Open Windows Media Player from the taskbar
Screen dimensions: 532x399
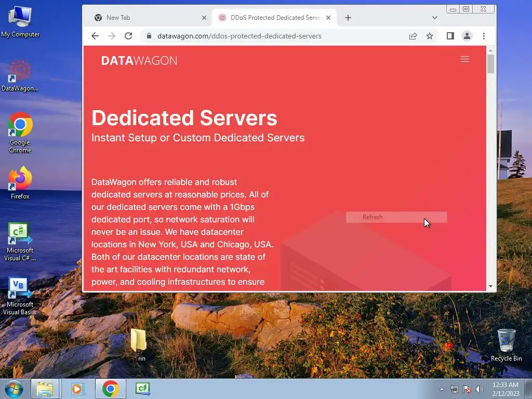[x=77, y=389]
